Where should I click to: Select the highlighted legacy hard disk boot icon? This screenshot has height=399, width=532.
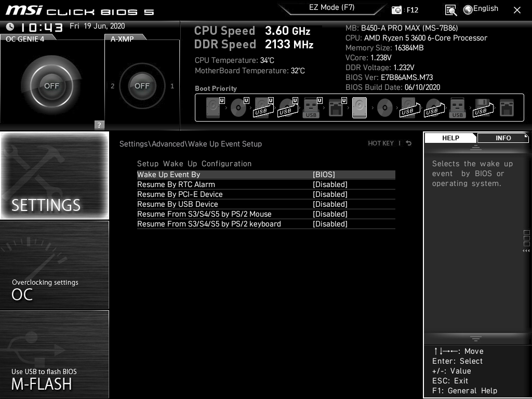(360, 108)
